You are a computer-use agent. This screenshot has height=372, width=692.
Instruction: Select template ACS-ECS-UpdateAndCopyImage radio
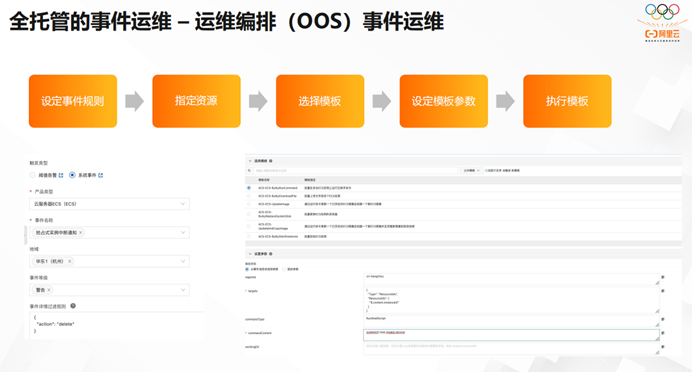pyautogui.click(x=249, y=226)
